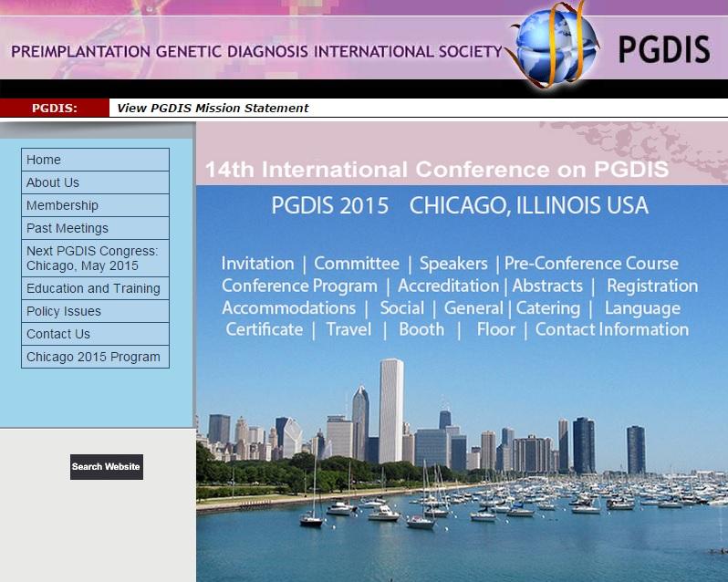Click Contact Us in sidebar
Image resolution: width=728 pixels, height=582 pixels.
tap(95, 334)
